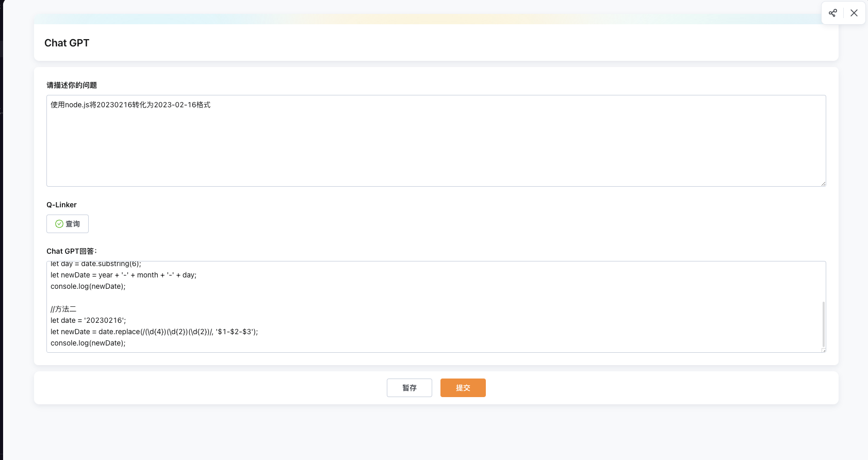
Task: Click the green check icon in 查询 button
Action: tap(59, 224)
